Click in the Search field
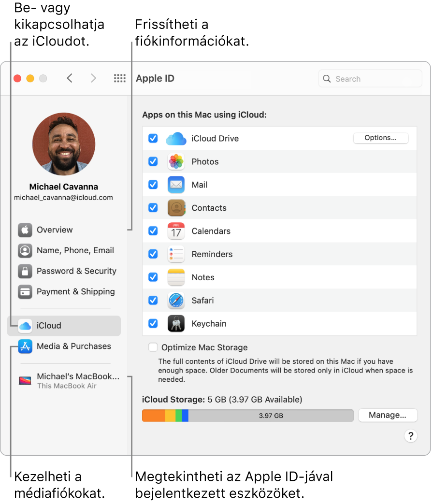The height and width of the screenshot is (504, 433). [370, 79]
